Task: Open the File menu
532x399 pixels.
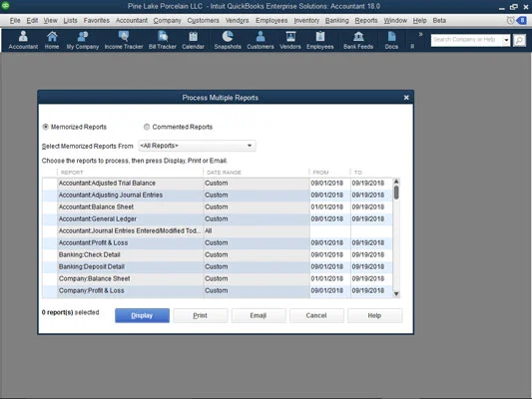Action: 15,20
